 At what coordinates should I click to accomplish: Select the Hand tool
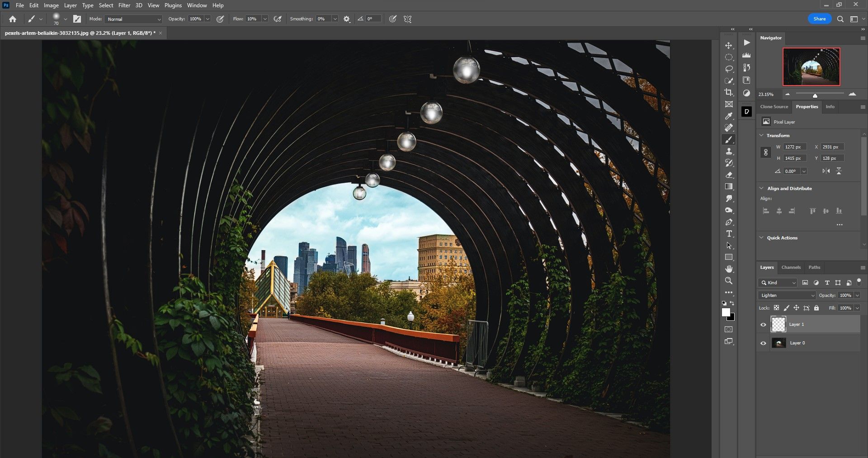pos(729,269)
